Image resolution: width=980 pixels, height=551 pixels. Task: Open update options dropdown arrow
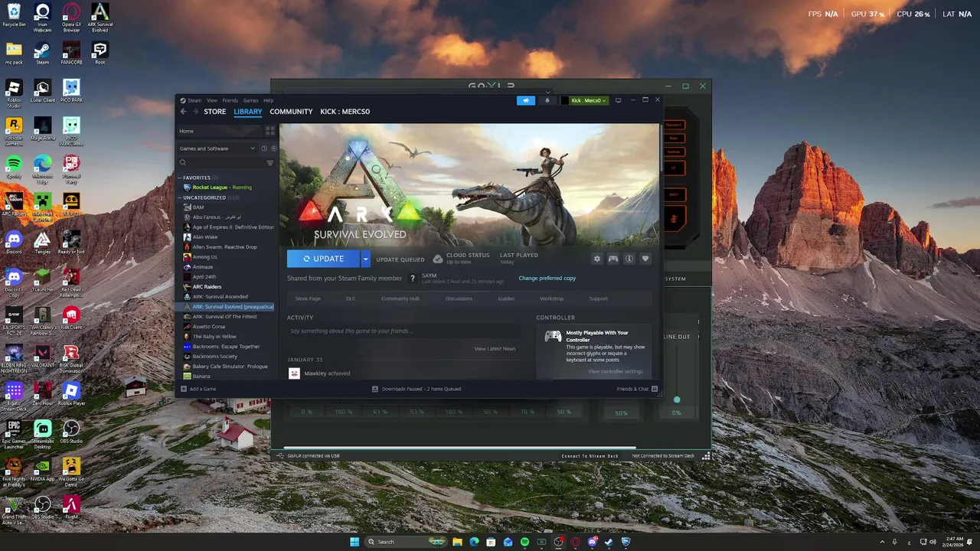click(365, 259)
